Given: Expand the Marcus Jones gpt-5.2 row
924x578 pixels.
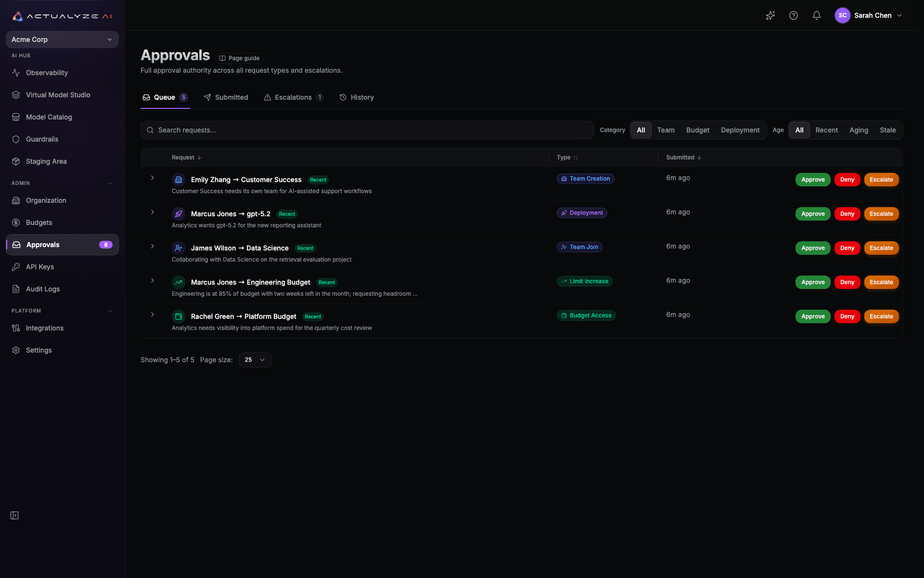Looking at the screenshot, I should tap(153, 212).
